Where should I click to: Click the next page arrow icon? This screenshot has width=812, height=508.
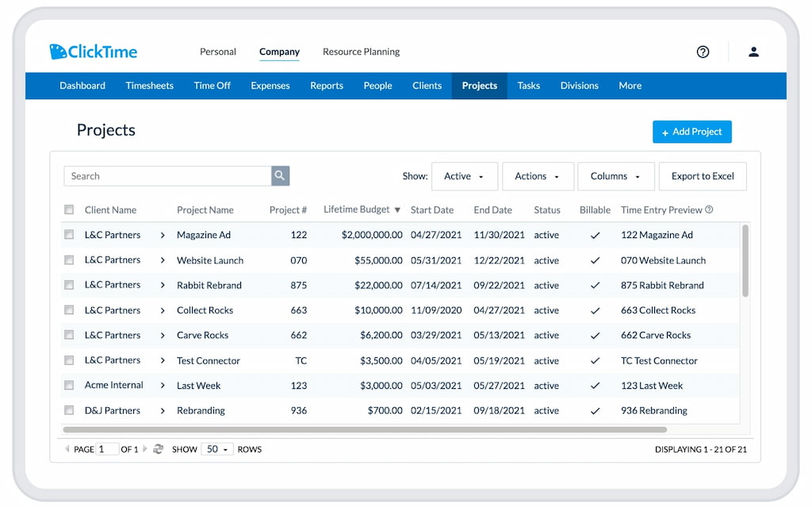click(146, 449)
